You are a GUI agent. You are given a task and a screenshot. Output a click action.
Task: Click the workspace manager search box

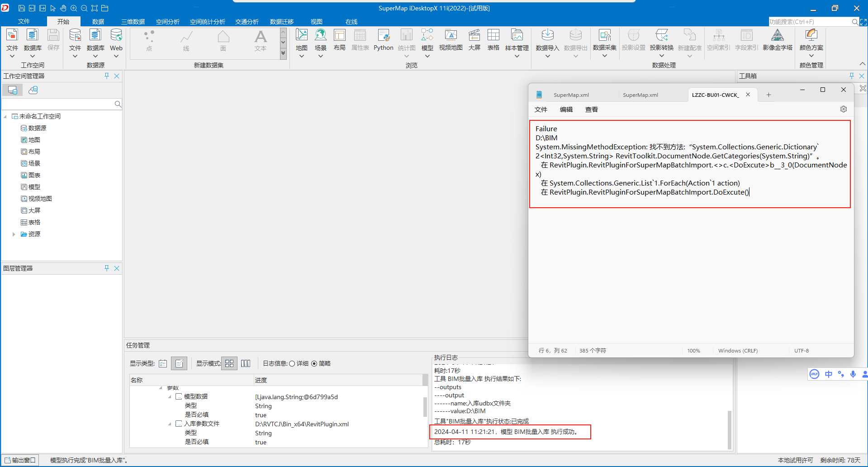pos(58,104)
